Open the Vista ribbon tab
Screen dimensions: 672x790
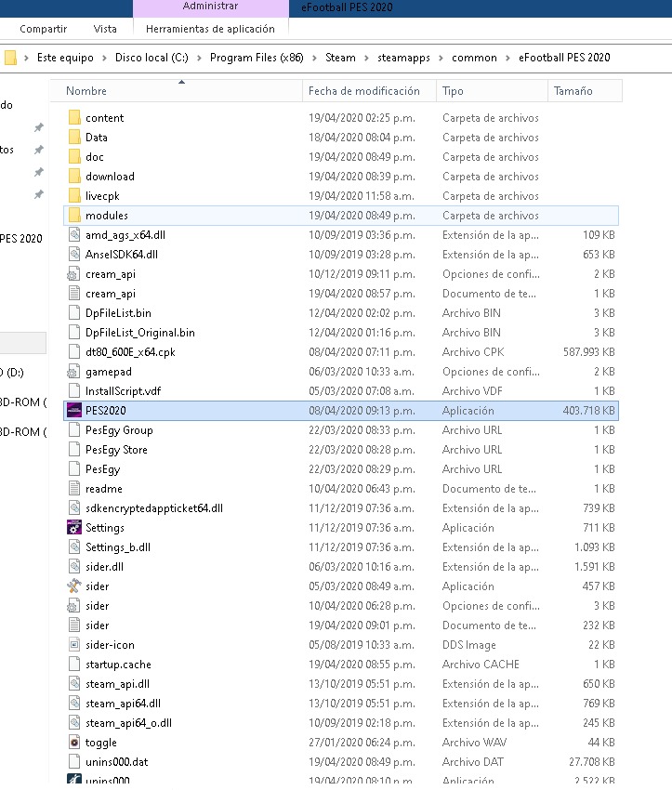tap(105, 29)
